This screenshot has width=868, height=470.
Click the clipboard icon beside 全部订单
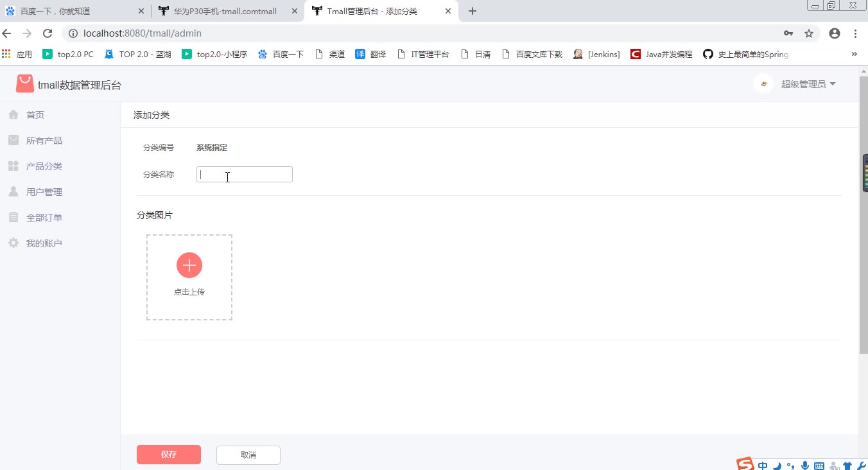tap(13, 217)
